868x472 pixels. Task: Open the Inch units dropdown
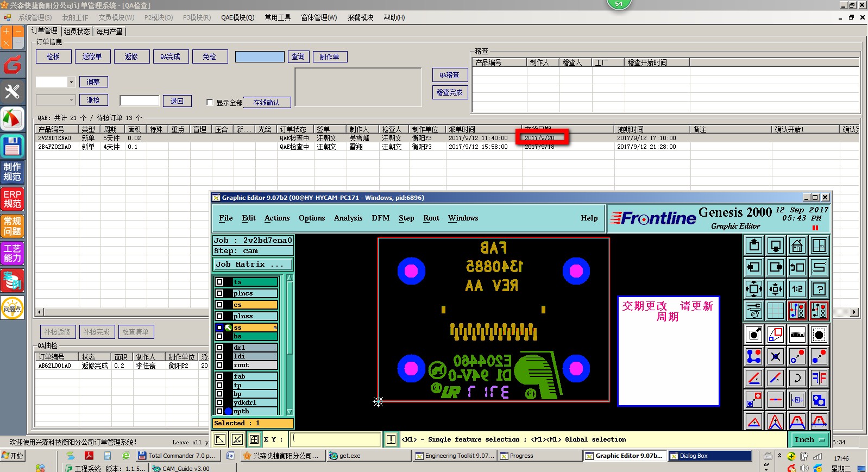(810, 439)
